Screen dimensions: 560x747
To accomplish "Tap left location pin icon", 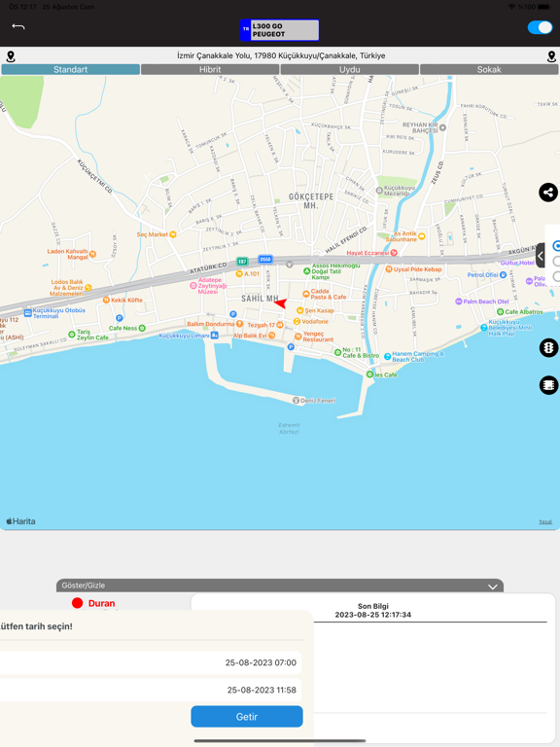I will tap(11, 56).
